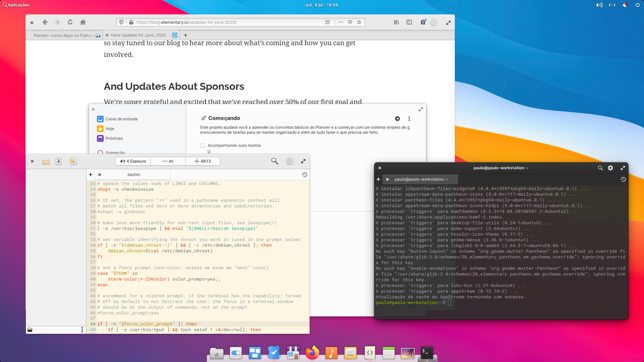Viewport: 644px width, 362px height.
Task: Click the Firefox URL address bar
Action: tap(226, 22)
